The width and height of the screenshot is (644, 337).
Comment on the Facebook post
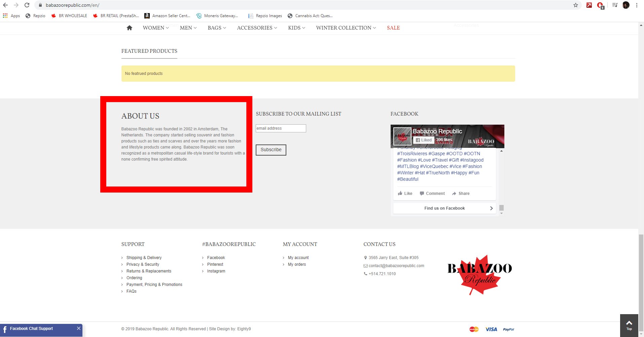(432, 194)
